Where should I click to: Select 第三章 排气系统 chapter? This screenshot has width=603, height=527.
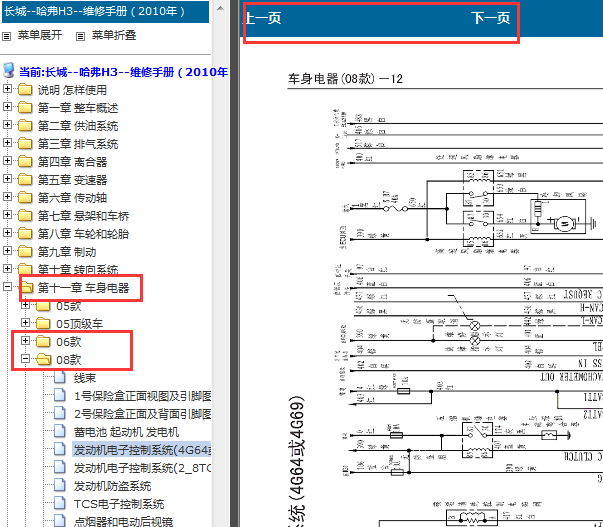[x=78, y=144]
